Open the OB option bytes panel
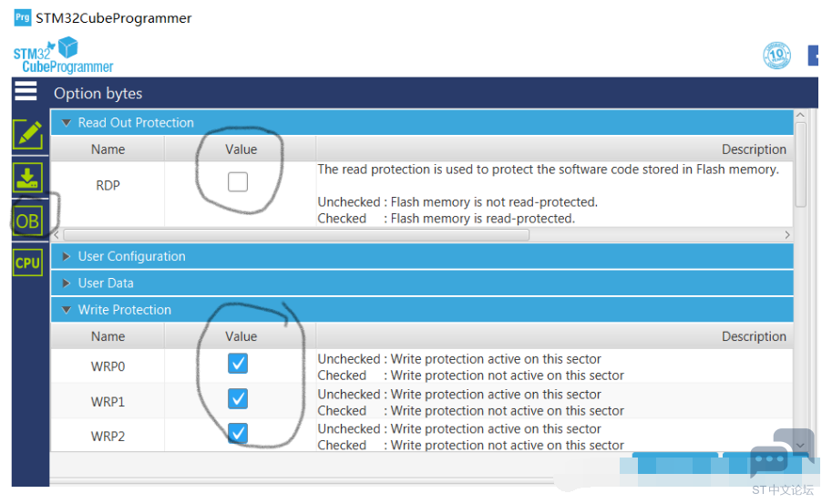 (x=27, y=221)
